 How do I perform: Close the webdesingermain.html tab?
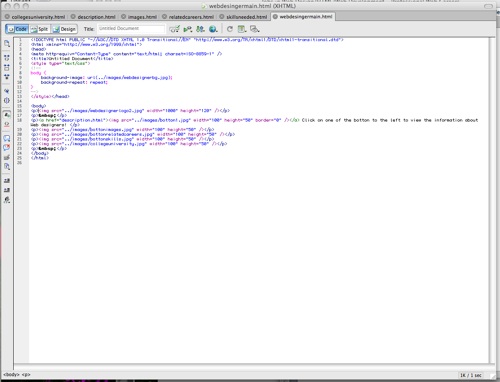pos(275,16)
